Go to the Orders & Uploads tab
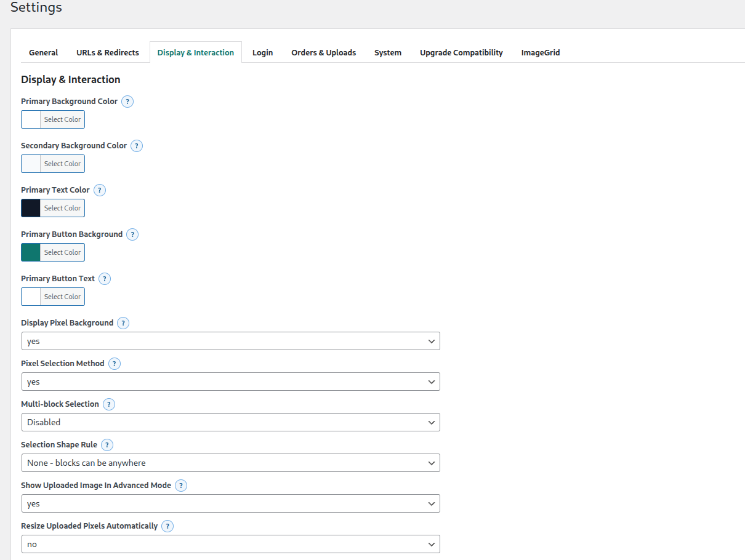745x560 pixels. 323,53
